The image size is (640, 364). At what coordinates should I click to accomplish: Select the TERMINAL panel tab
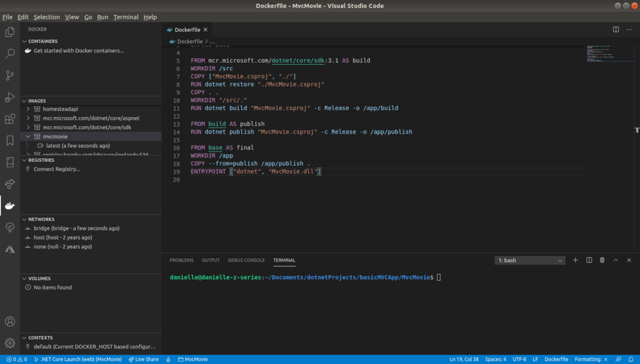point(284,260)
